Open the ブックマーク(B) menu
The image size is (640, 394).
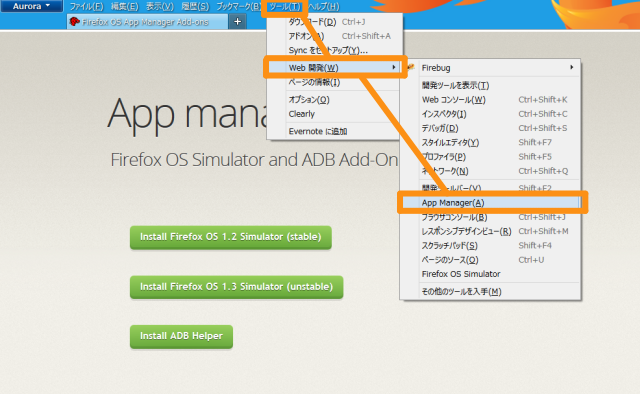[238, 7]
